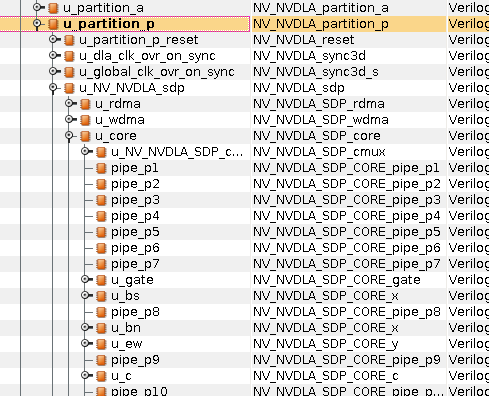Viewport: 489px width, 396px height.
Task: Select the pipe_p5 instance name
Action: pyautogui.click(x=135, y=232)
